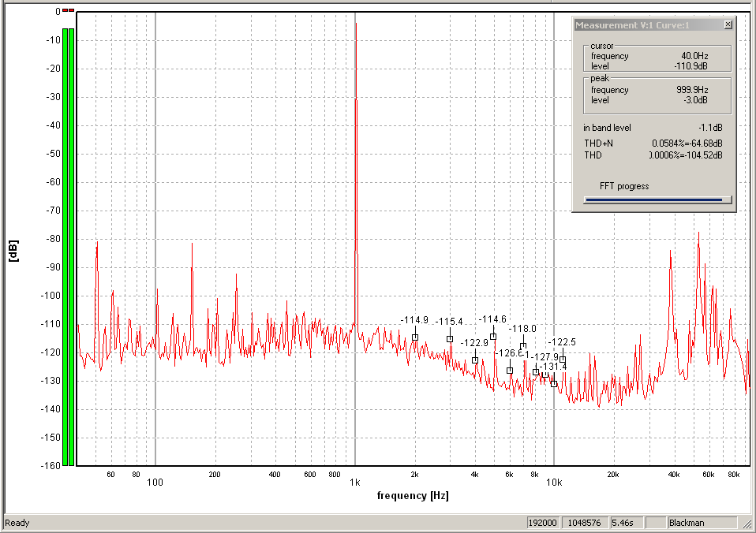This screenshot has width=756, height=533.
Task: Click the 192000 sample rate field
Action: coord(543,523)
